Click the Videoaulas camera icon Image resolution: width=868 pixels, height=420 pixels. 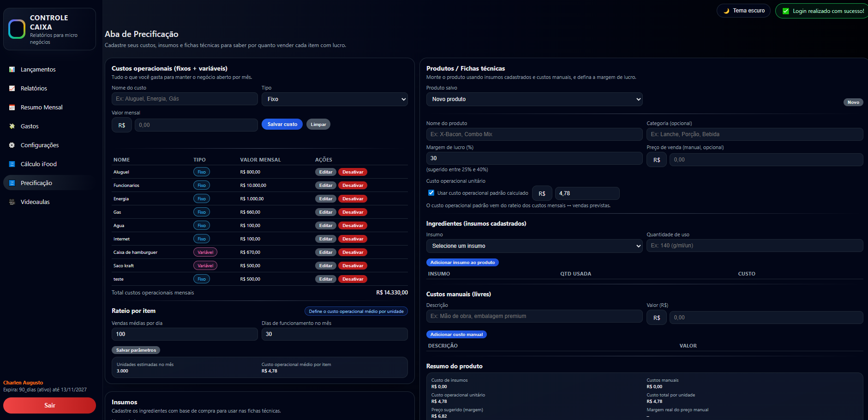(x=12, y=202)
